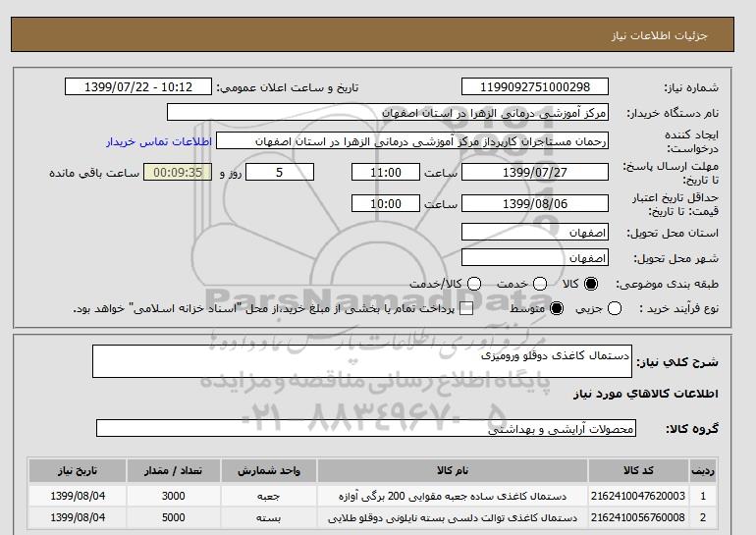Viewport: 756px width, 535px height.
Task: Click the countdown timer 00:09:35
Action: [x=178, y=172]
